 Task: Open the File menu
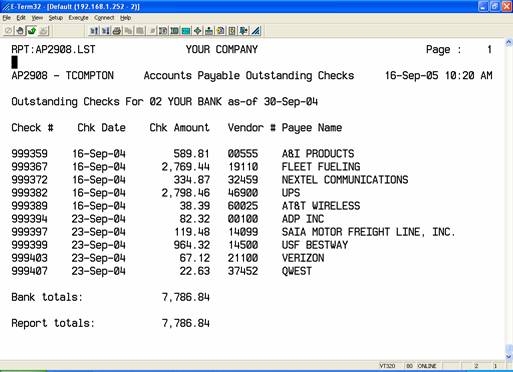[x=7, y=18]
